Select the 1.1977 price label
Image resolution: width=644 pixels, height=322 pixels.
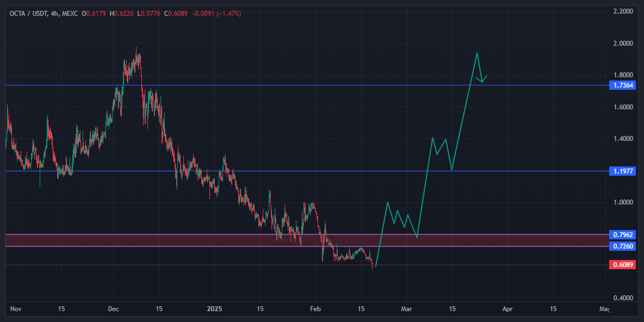[624, 171]
